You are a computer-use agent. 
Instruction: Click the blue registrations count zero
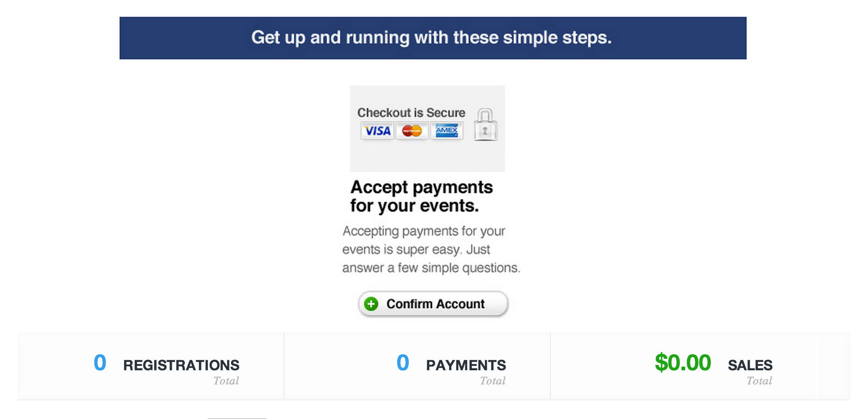[100, 363]
